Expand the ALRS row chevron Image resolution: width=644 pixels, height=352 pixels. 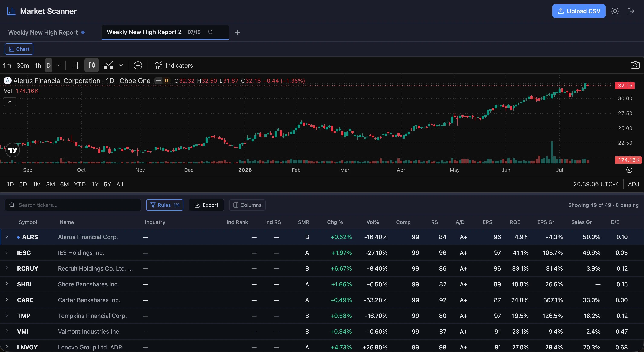(7, 237)
